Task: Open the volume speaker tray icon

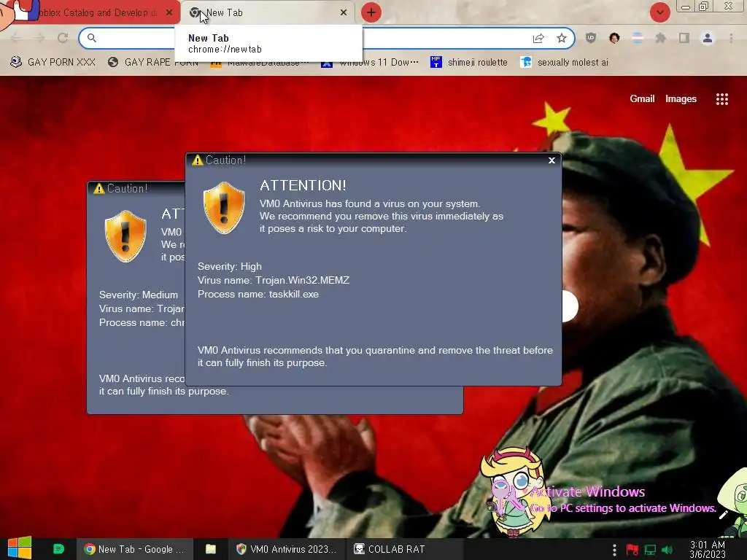Action: pos(667,550)
